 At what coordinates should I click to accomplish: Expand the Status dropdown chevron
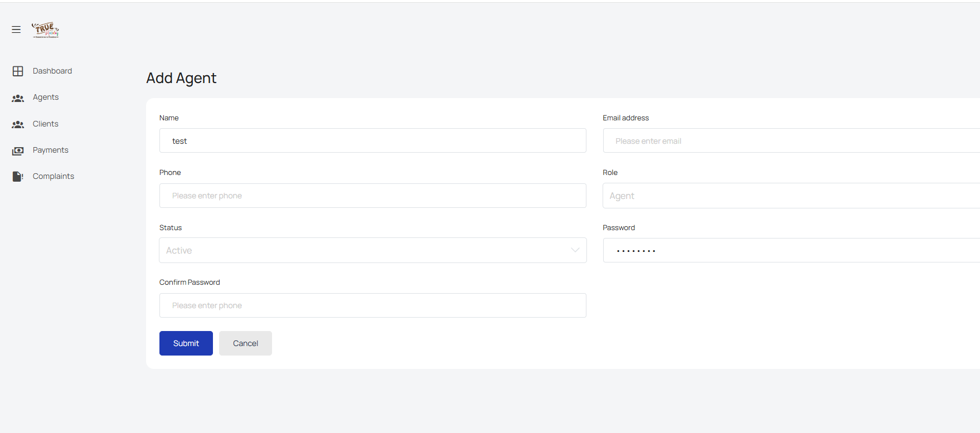coord(575,250)
